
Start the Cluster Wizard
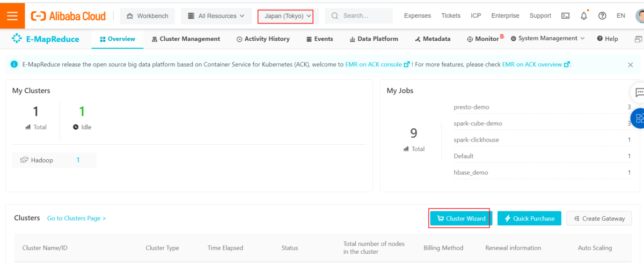point(460,218)
